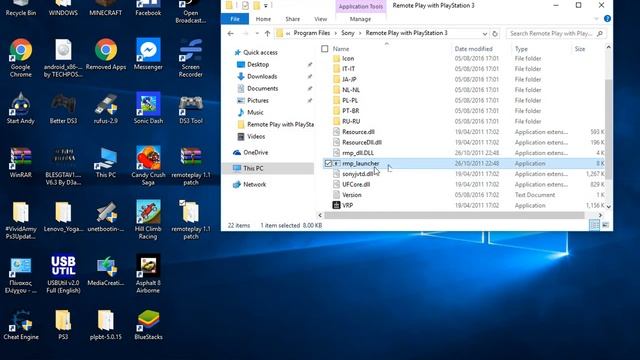Uncheck the rmp_launcher item checkbox

pos(328,163)
